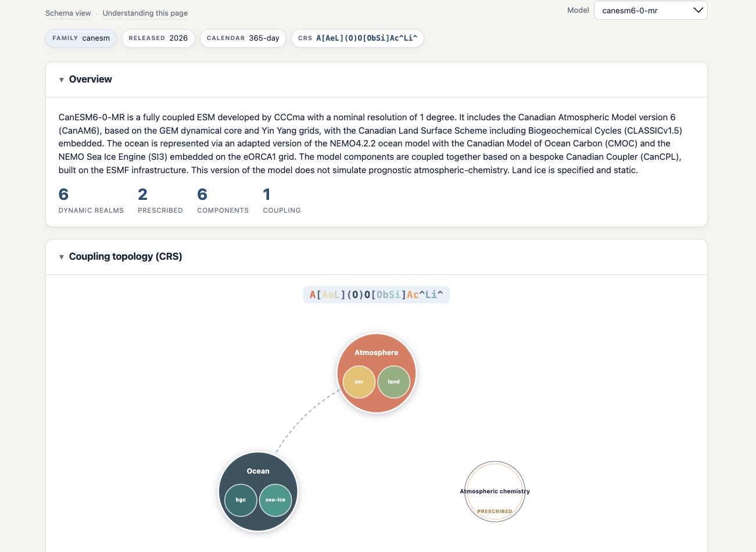The height and width of the screenshot is (552, 756).
Task: Select the CALENDAR 365-day chip
Action: (x=243, y=38)
